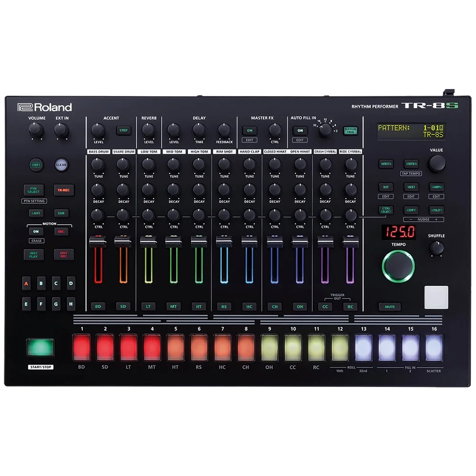Click the VOLUME knob
The image size is (476, 476).
pos(36,130)
